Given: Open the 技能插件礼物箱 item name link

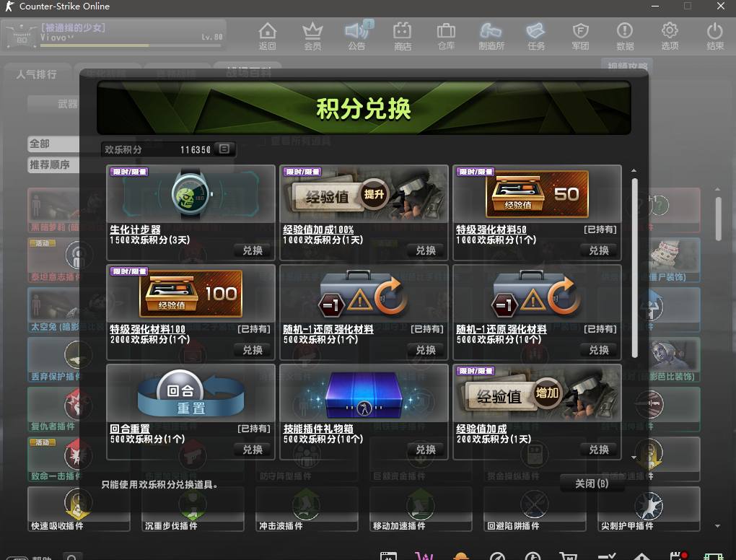Looking at the screenshot, I should pyautogui.click(x=318, y=429).
